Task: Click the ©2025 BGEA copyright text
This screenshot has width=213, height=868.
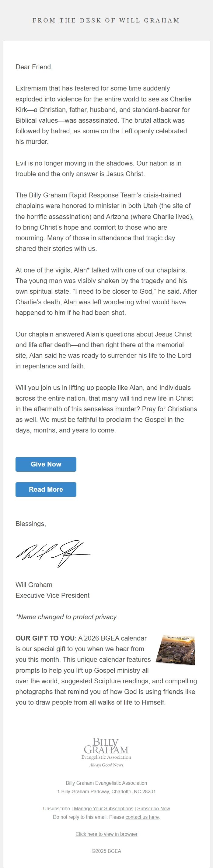Action: point(106,851)
